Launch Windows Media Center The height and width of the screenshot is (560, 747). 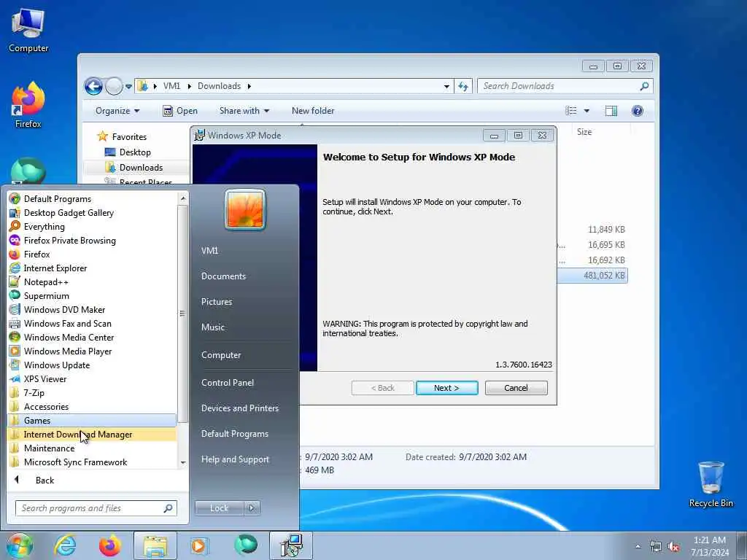92,337
